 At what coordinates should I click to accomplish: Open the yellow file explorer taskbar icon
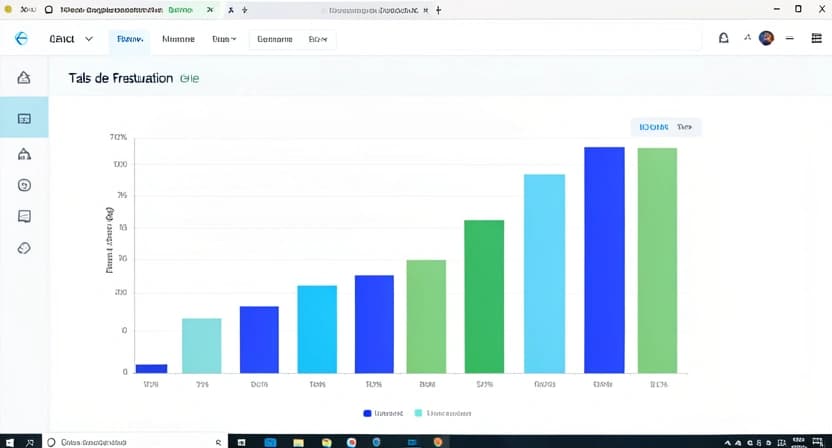[298, 442]
